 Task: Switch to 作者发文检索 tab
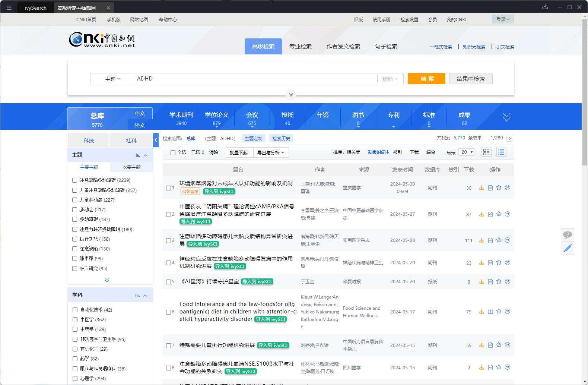(x=343, y=47)
